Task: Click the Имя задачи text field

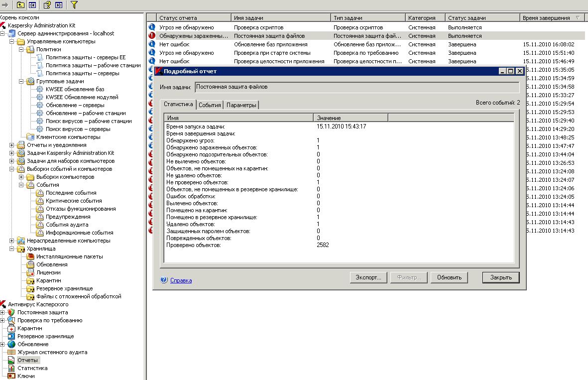Action: [x=357, y=87]
